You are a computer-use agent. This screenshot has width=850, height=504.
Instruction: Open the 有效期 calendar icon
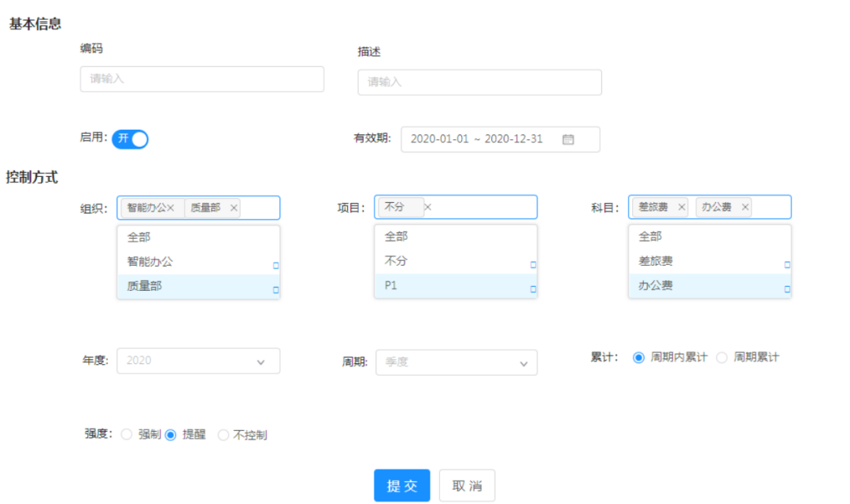(567, 140)
